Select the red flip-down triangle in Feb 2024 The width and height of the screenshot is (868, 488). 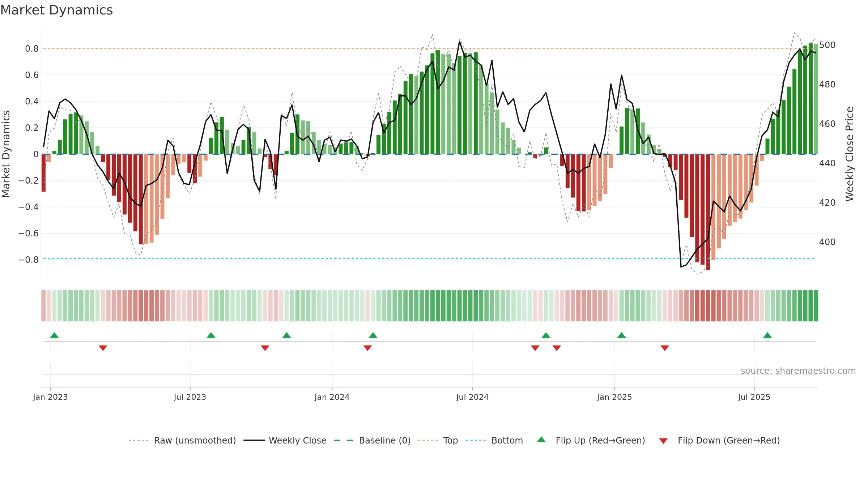pyautogui.click(x=367, y=348)
